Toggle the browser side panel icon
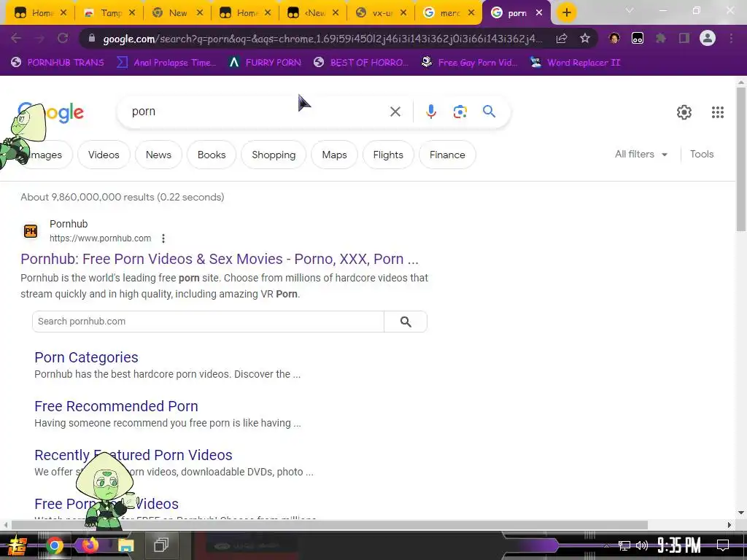 click(684, 38)
